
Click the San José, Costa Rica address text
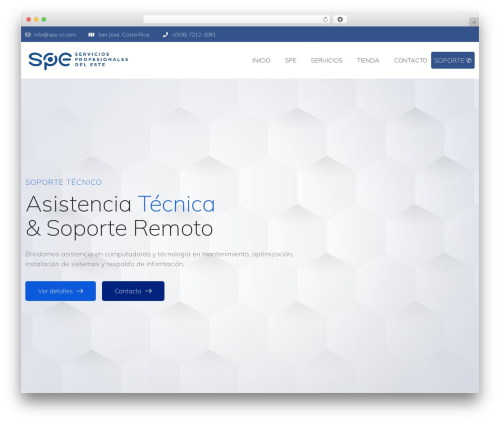click(x=124, y=35)
